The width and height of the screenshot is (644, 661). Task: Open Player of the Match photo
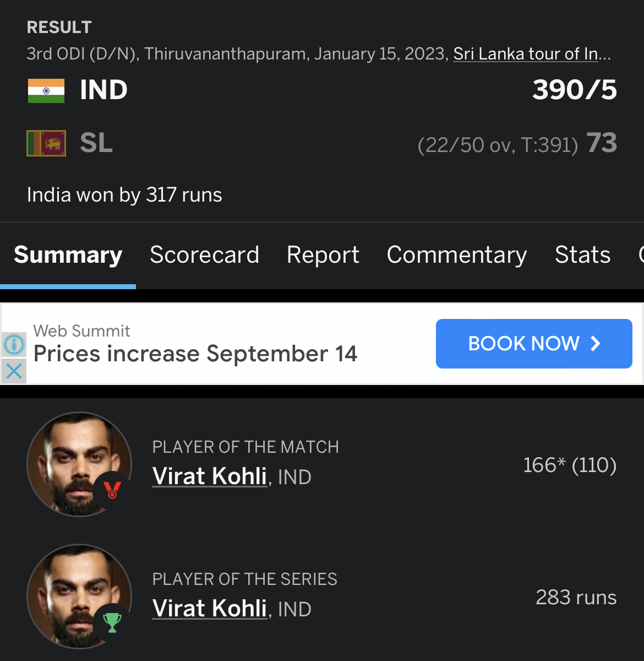click(x=79, y=464)
